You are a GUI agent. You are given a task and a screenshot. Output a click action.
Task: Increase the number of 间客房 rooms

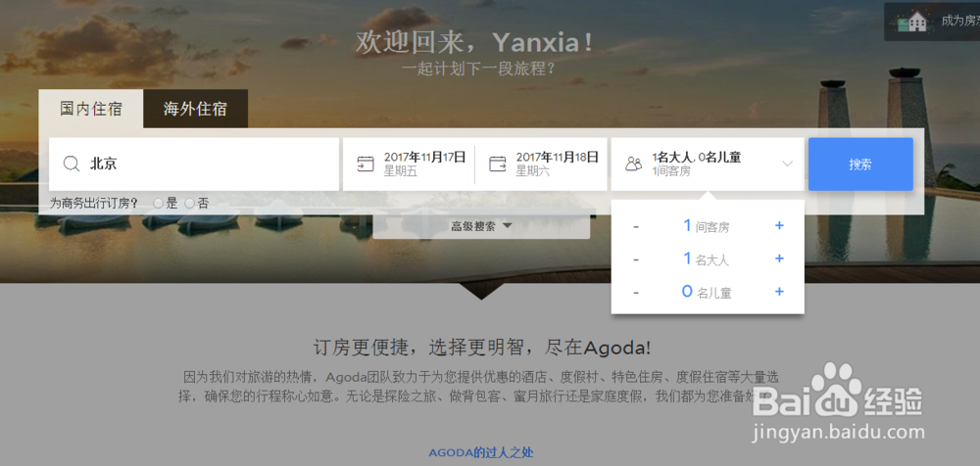click(x=779, y=225)
